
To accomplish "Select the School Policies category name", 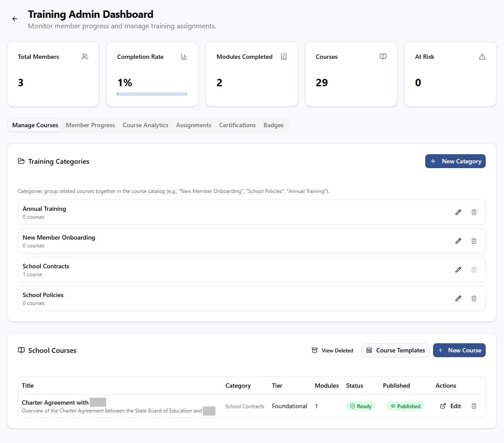I will pos(43,295).
